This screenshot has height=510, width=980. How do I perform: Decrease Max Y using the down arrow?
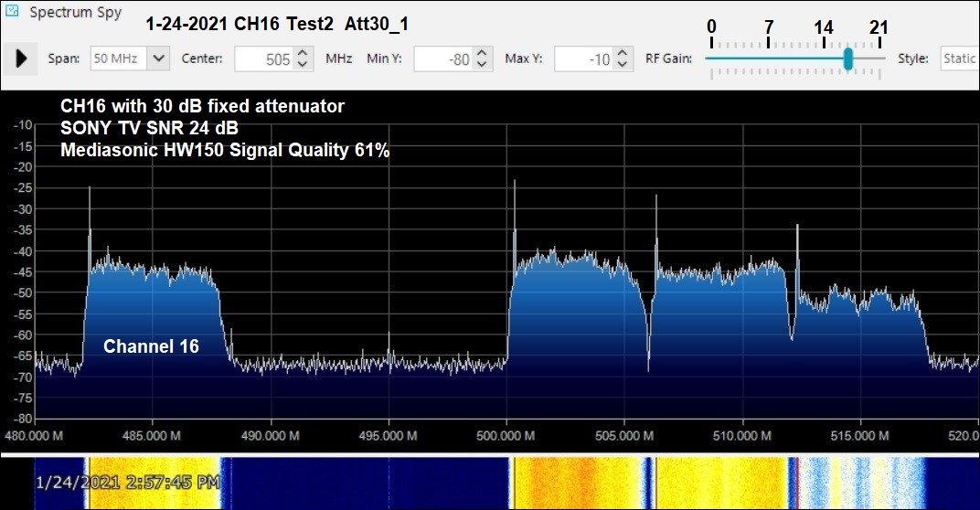623,65
